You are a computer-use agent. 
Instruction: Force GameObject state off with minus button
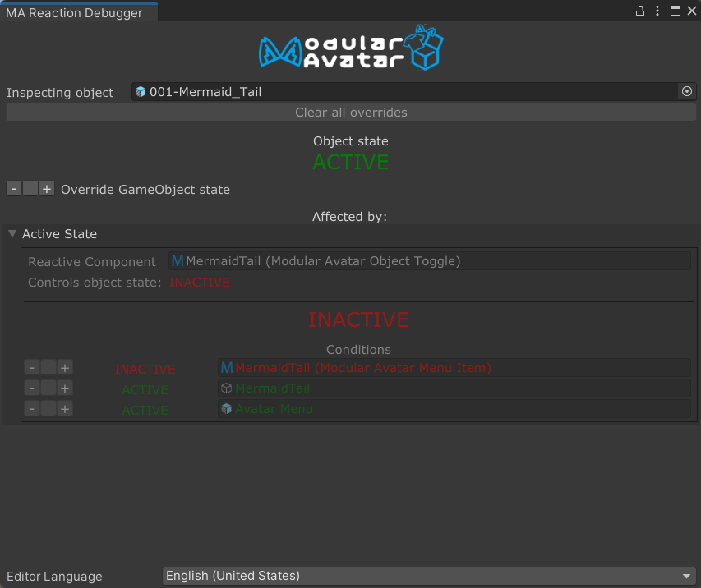click(14, 189)
